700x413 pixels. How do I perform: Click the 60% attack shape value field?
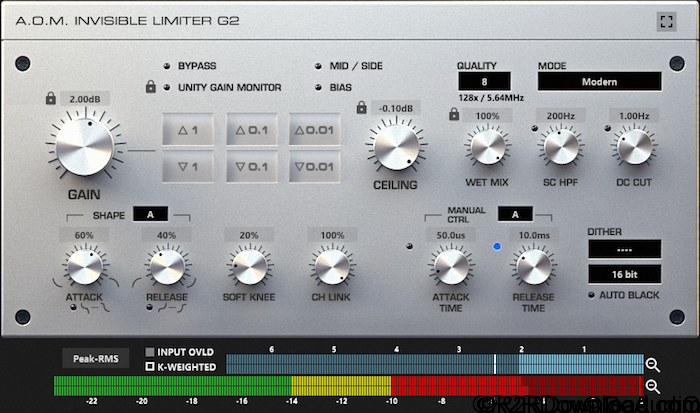[84, 235]
